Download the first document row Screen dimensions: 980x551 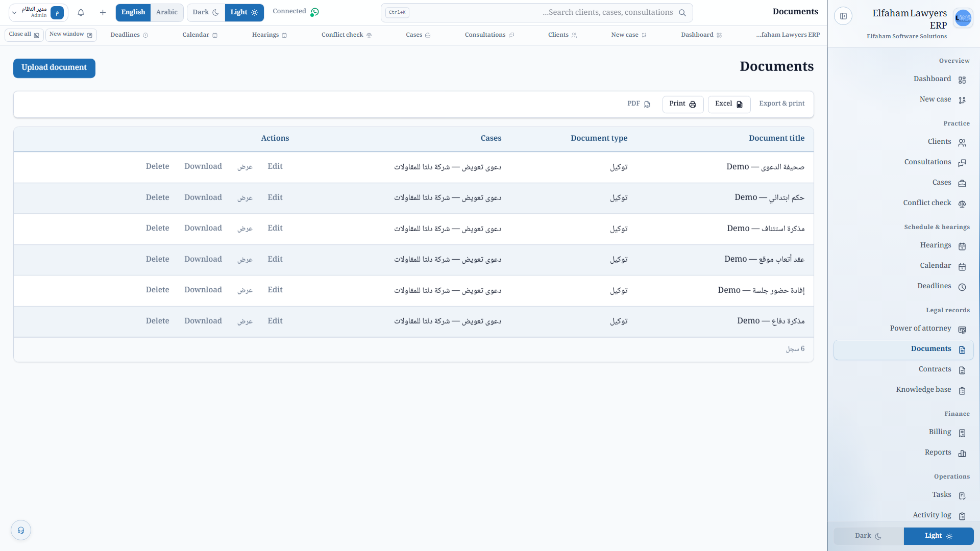tap(203, 166)
